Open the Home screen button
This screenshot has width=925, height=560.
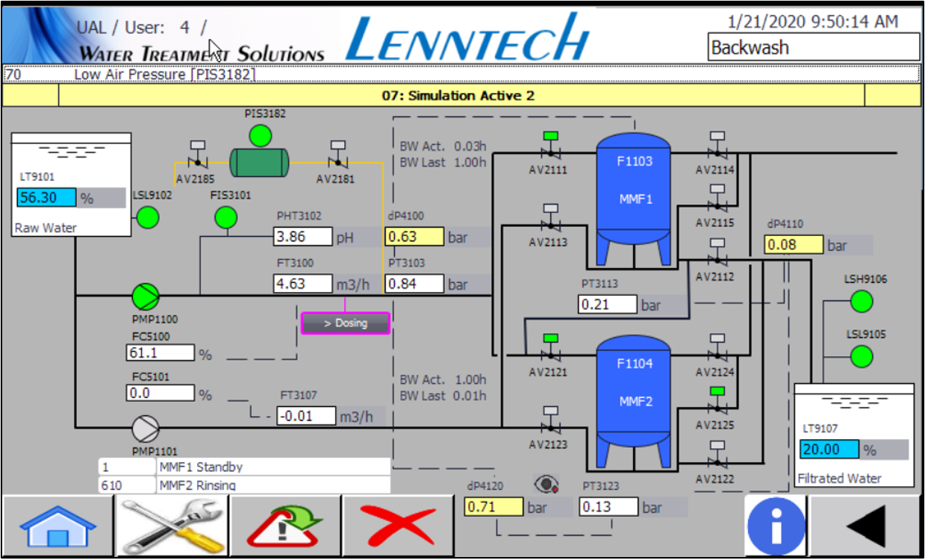tap(58, 526)
